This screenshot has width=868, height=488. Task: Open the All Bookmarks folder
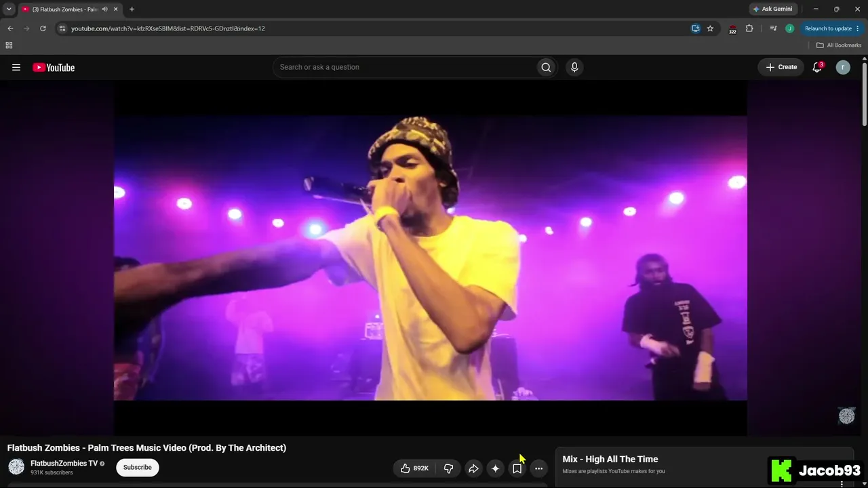point(839,45)
